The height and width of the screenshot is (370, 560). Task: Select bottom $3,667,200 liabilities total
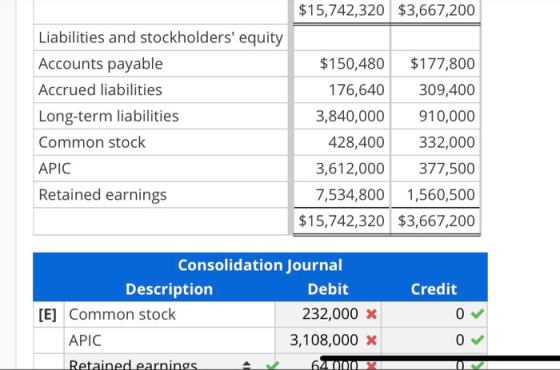click(436, 221)
